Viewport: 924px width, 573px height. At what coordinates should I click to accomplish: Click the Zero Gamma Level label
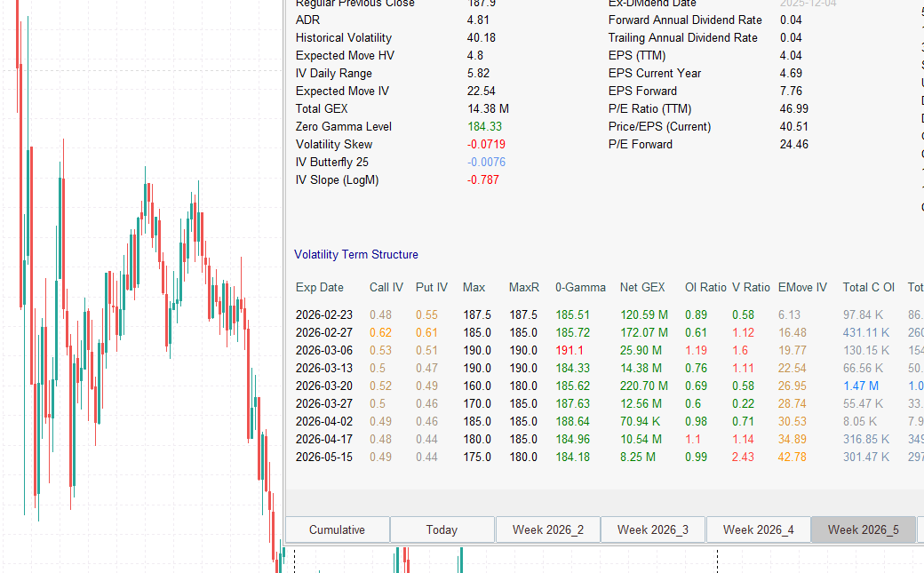344,126
